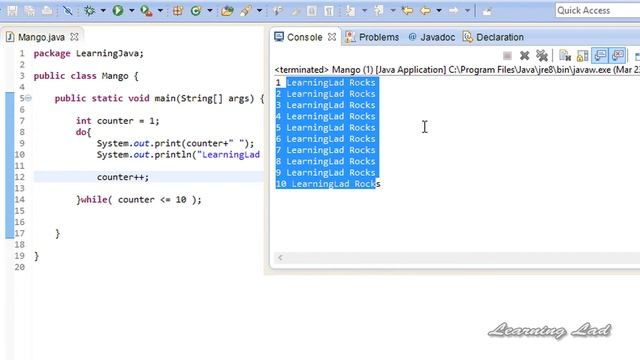
Task: Open the Back history dropdown arrow
Action: point(439,11)
